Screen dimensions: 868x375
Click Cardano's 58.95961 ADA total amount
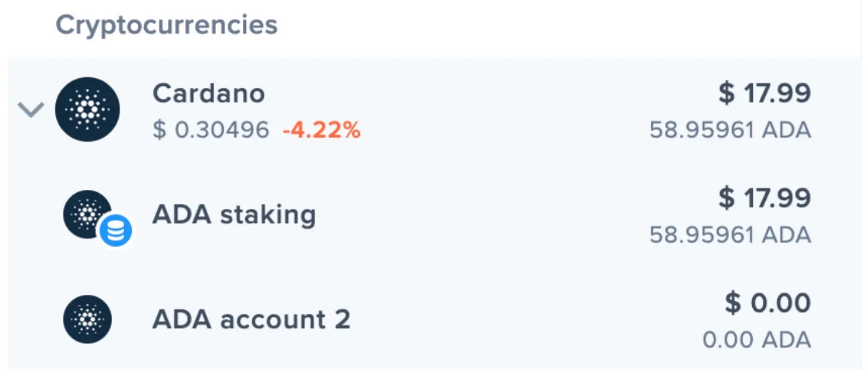pyautogui.click(x=730, y=129)
